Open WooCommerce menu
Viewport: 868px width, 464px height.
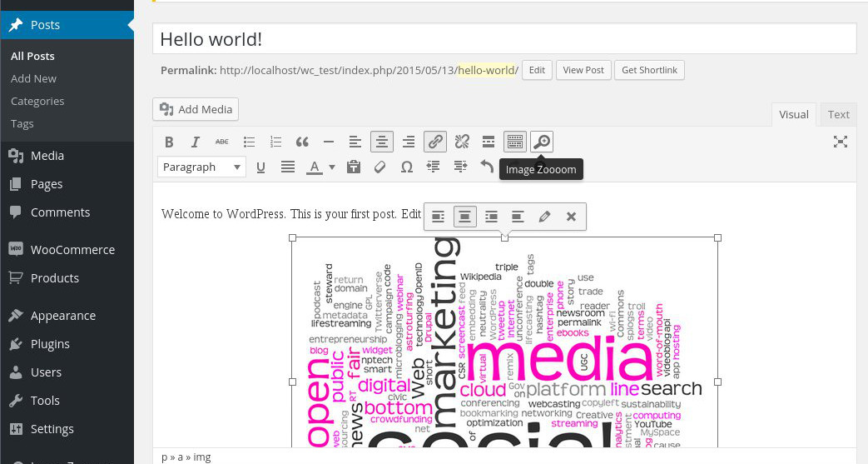(x=67, y=250)
